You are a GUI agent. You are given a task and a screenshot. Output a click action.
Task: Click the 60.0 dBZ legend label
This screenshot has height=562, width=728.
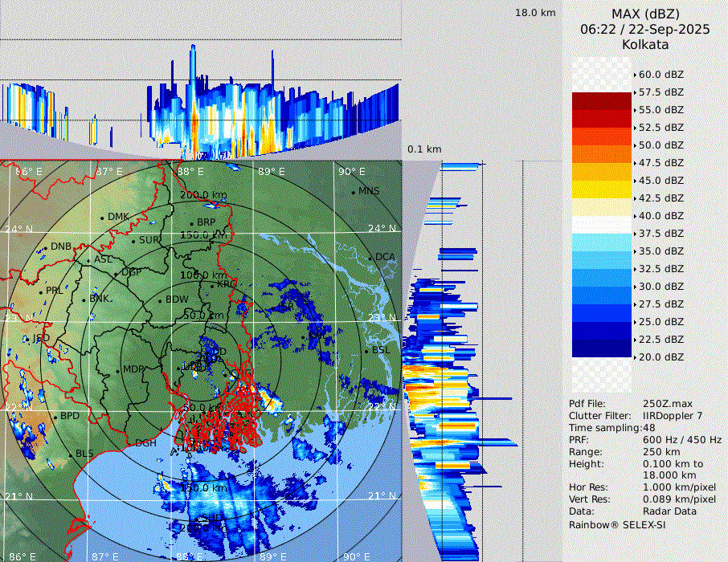coord(661,74)
